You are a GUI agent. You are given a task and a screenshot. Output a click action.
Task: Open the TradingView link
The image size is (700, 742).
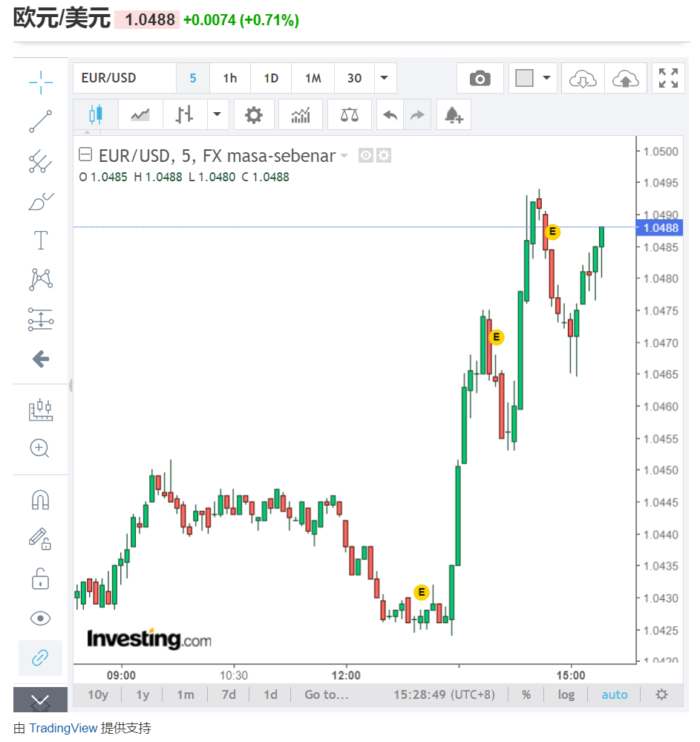coord(63,728)
